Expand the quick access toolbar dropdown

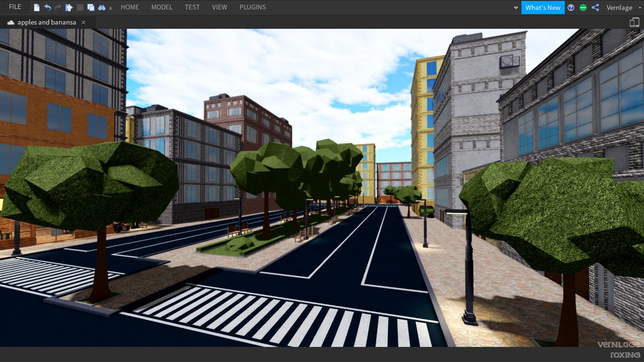pos(111,8)
